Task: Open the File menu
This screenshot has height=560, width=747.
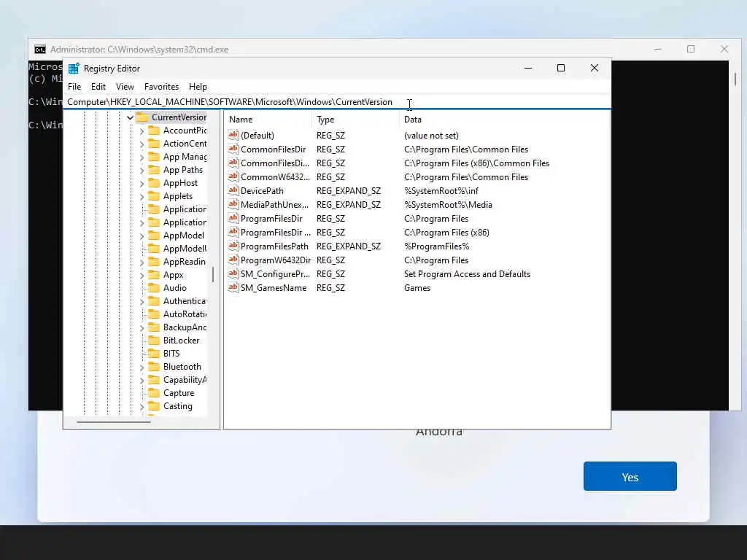Action: (x=74, y=87)
